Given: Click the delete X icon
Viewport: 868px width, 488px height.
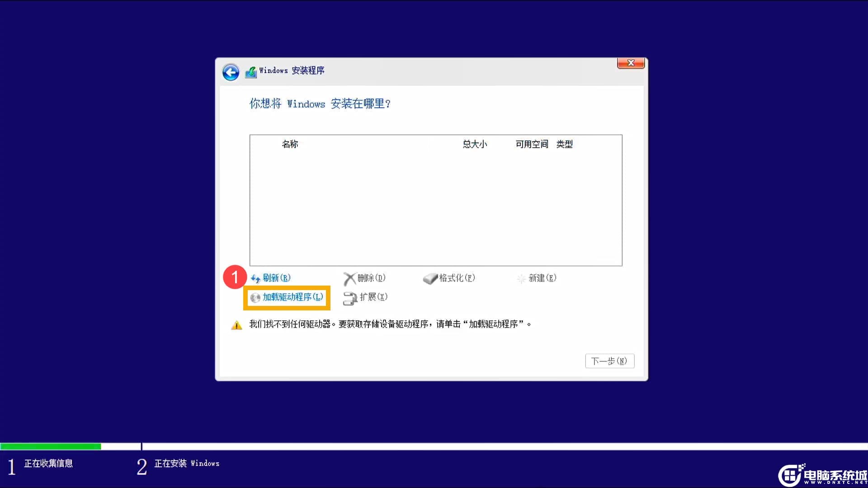Looking at the screenshot, I should [x=349, y=279].
